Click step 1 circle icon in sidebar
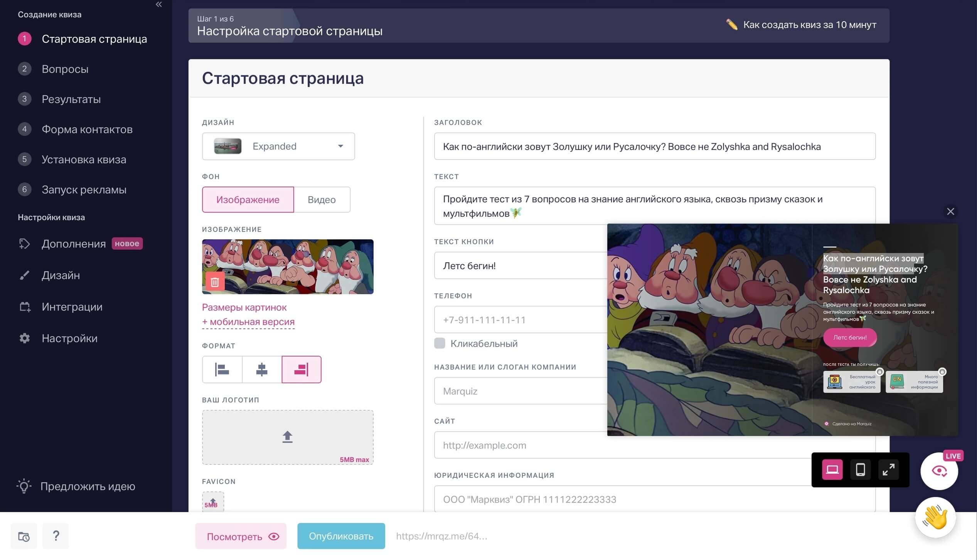The image size is (977, 560). pos(24,39)
